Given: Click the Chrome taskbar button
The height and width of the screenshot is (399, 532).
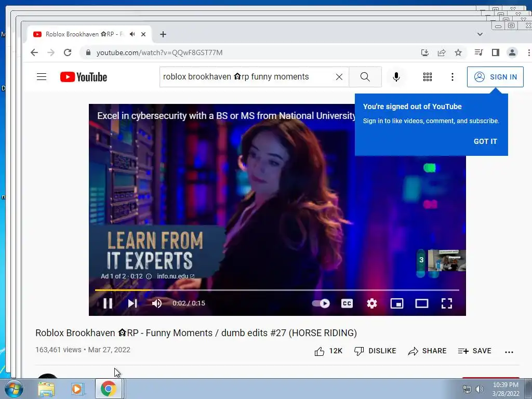Looking at the screenshot, I should (108, 389).
